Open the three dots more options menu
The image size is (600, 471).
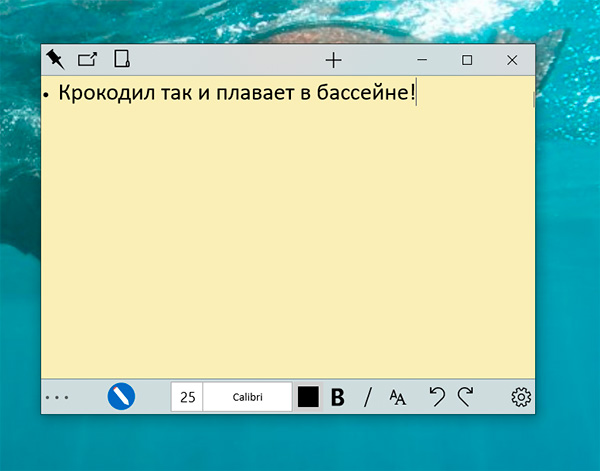[57, 398]
